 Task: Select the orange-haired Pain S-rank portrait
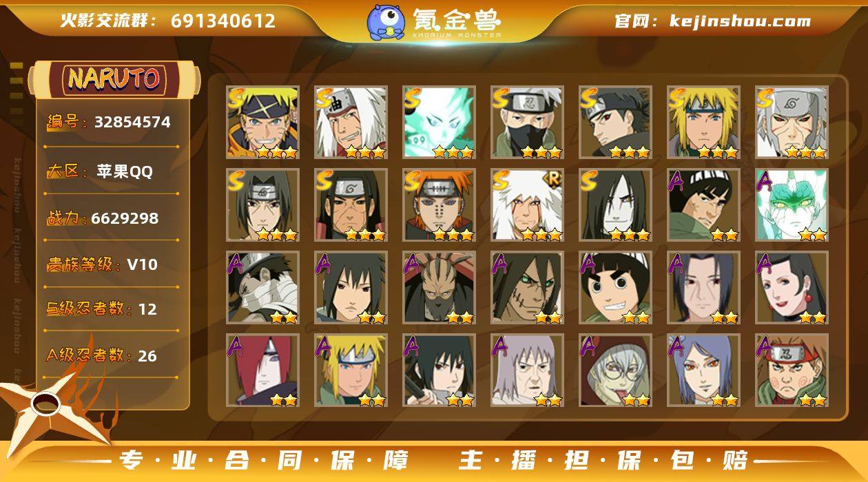coord(439,205)
